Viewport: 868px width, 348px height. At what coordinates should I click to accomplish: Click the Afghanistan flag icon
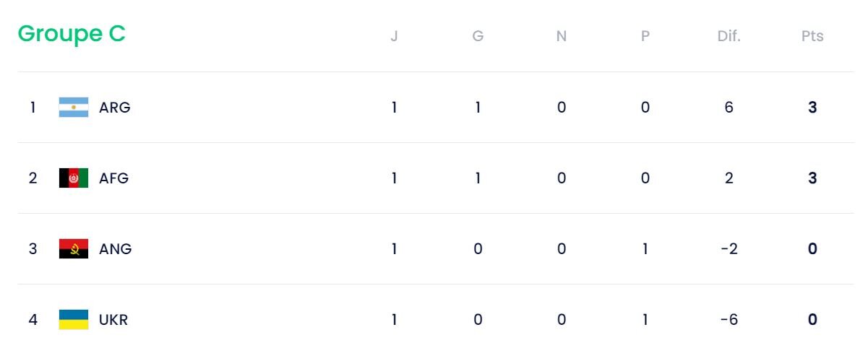pos(74,178)
